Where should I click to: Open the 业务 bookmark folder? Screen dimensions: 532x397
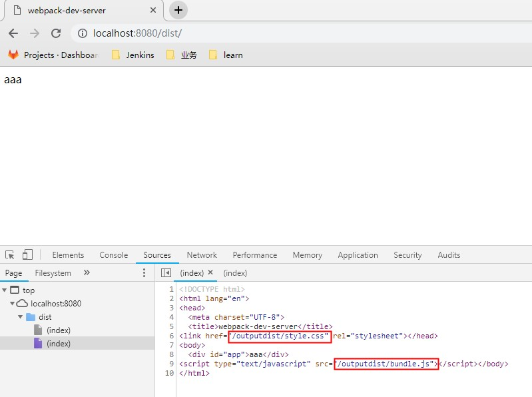[182, 55]
